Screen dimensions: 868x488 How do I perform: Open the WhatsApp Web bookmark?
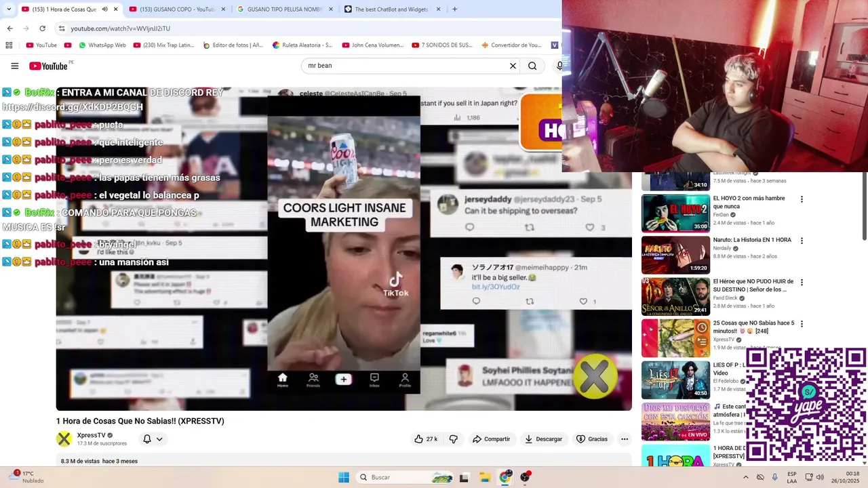[x=102, y=45]
